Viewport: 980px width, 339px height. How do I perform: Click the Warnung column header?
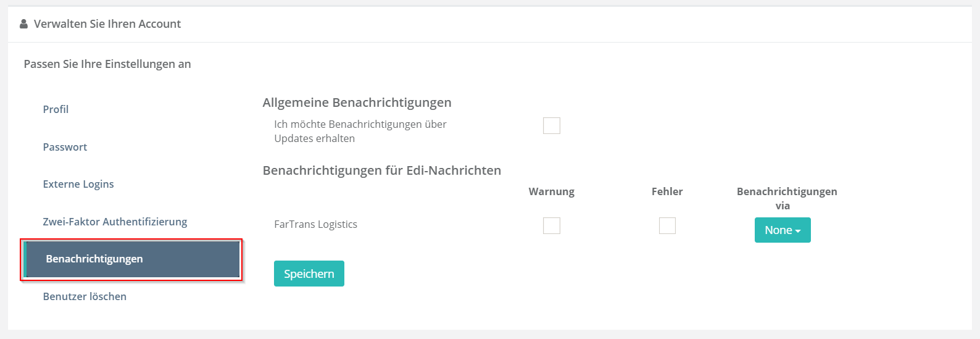coord(551,191)
